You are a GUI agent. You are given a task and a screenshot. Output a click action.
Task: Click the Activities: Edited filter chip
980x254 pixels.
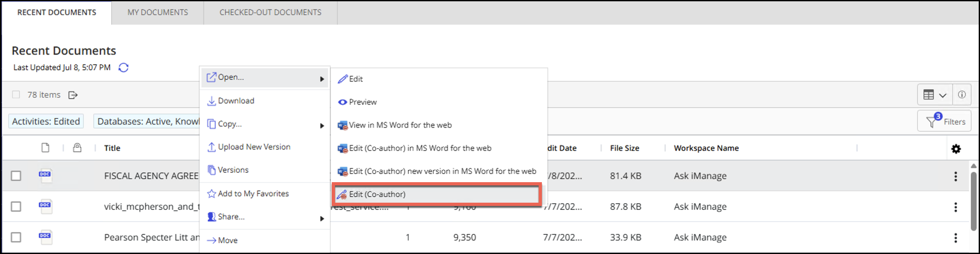pos(46,122)
